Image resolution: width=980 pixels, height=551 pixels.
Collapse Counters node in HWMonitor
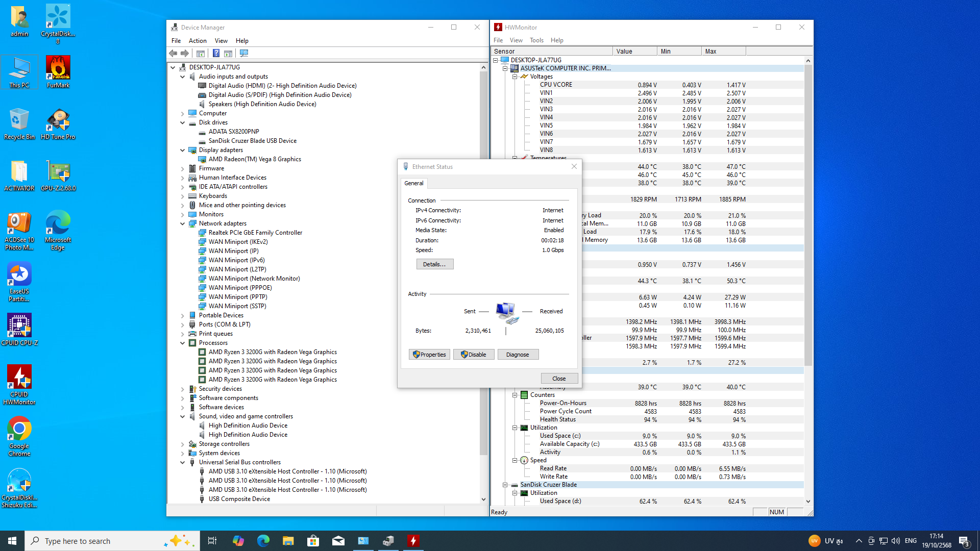coord(514,395)
